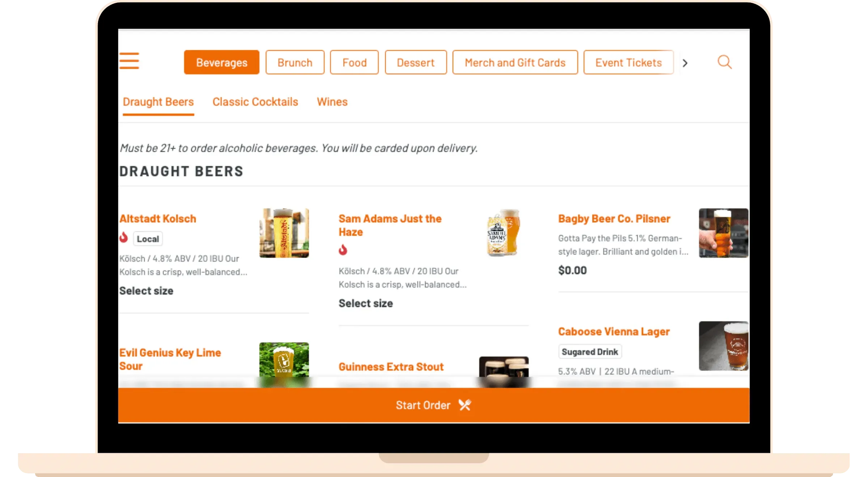Click the fork and knife Start Order icon
The height and width of the screenshot is (477, 868).
(x=465, y=405)
